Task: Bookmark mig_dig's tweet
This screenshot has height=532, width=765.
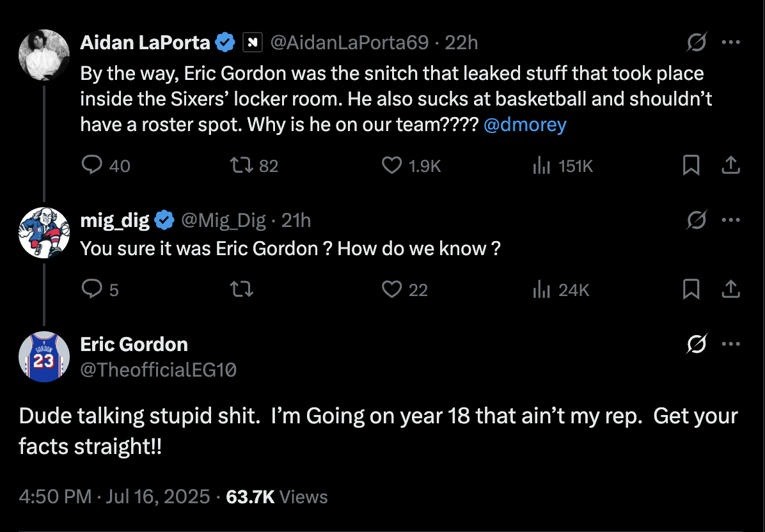Action: 691,290
